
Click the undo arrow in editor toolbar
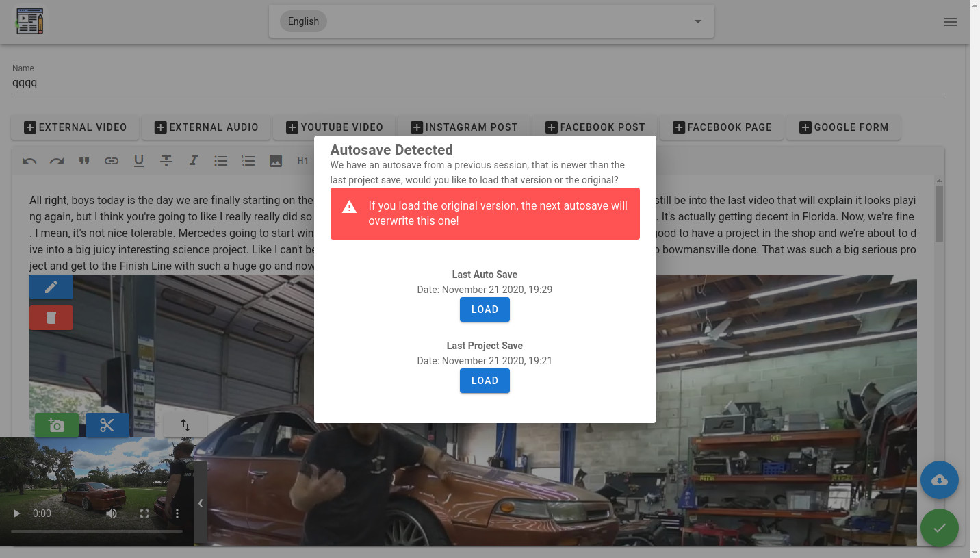[x=29, y=161]
